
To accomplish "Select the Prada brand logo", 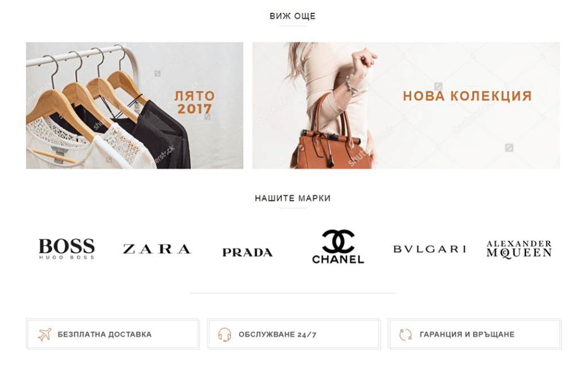I will [x=247, y=253].
